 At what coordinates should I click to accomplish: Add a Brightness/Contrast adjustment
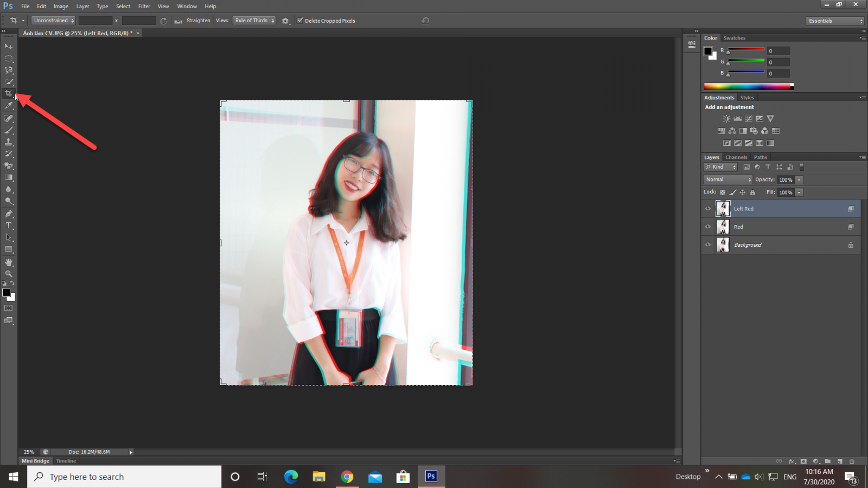point(726,119)
